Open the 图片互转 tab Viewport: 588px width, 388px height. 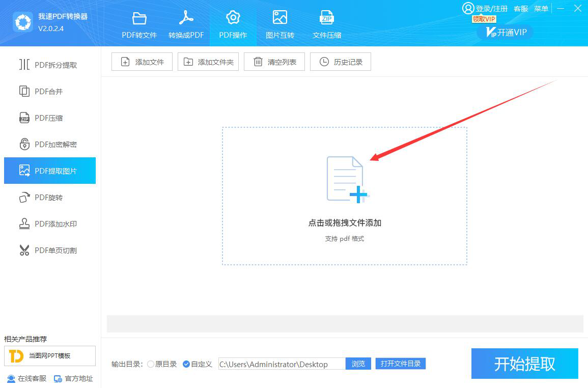(280, 25)
